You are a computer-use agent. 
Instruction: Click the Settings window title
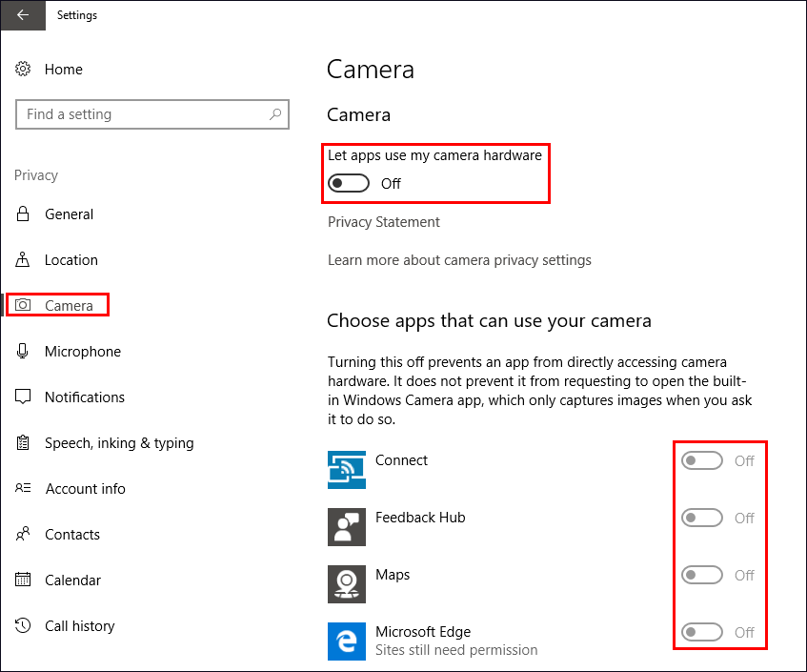(x=76, y=15)
